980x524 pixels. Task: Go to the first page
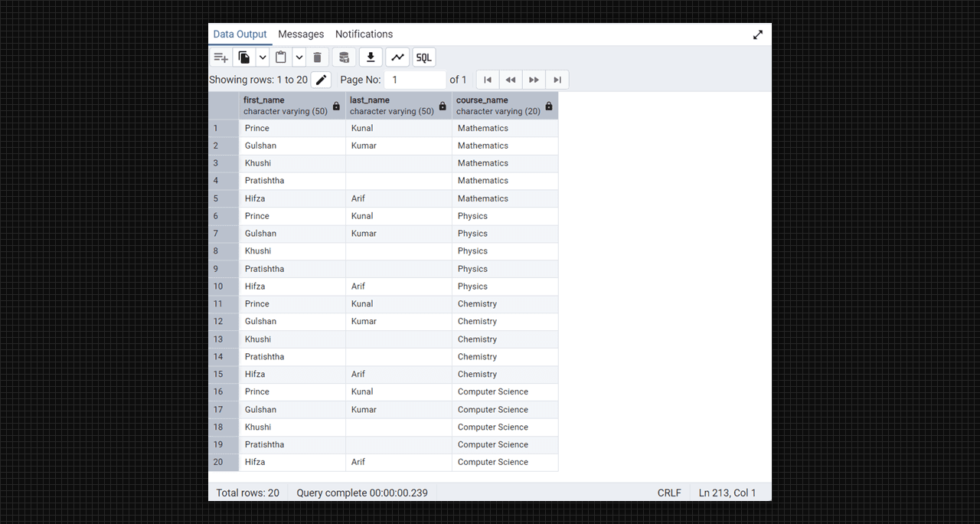(x=488, y=80)
